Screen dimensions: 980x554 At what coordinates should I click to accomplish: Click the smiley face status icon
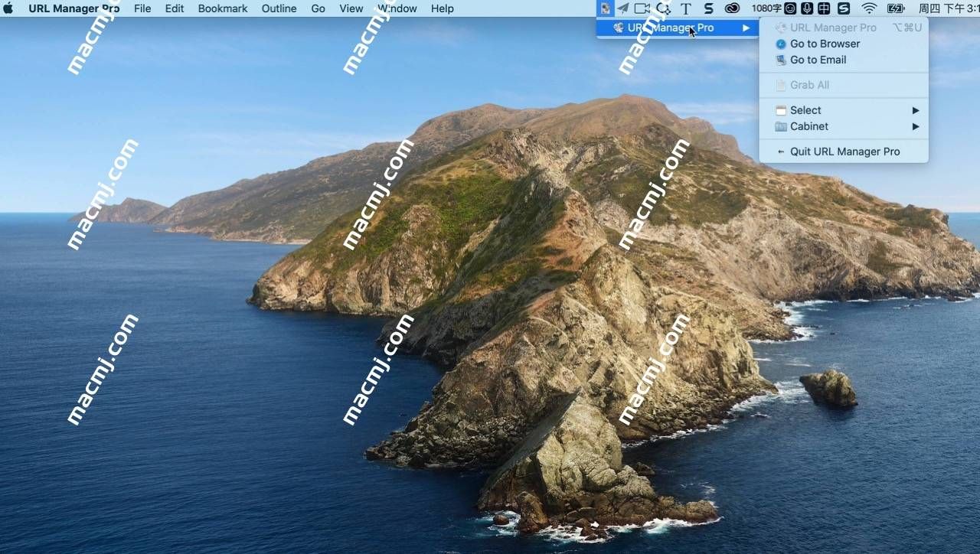coord(790,8)
